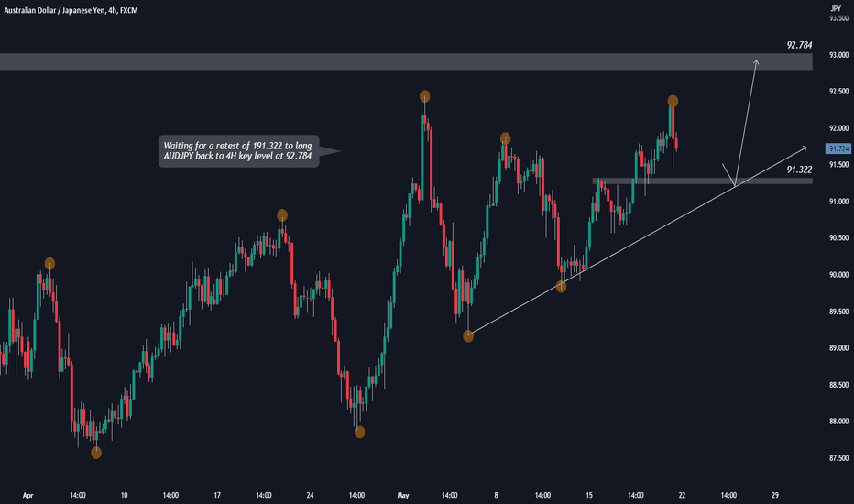The image size is (854, 504).
Task: Select the ascending white trendline arrow tip
Action: pos(804,148)
